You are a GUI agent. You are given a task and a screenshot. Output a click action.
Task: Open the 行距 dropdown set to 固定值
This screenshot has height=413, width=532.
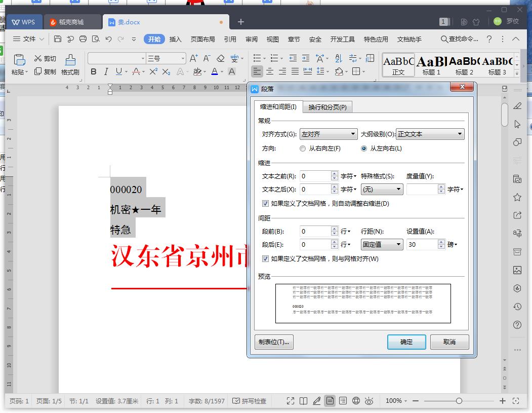[x=382, y=245]
